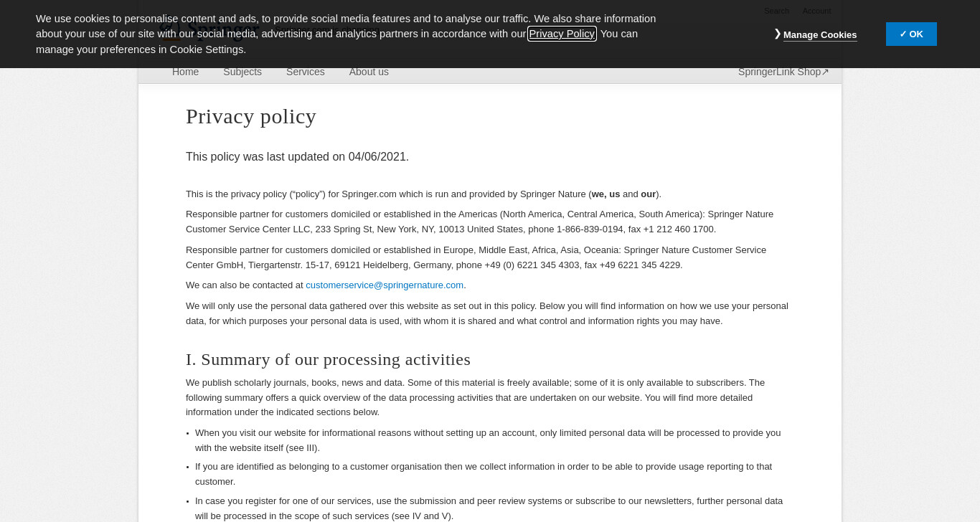The height and width of the screenshot is (522, 980).
Task: Click the first bullet about visiting the website
Action: tap(488, 440)
